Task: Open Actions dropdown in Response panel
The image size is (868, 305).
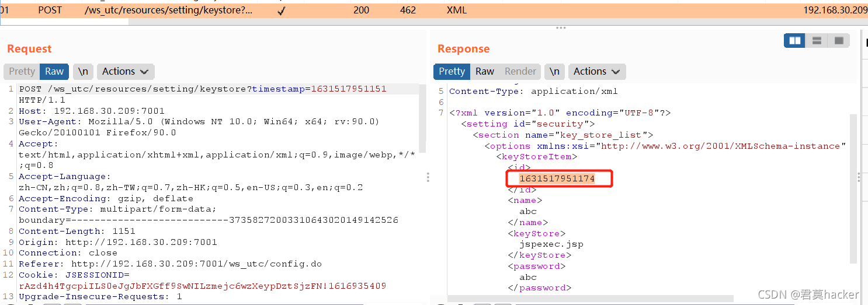Action: pyautogui.click(x=597, y=71)
